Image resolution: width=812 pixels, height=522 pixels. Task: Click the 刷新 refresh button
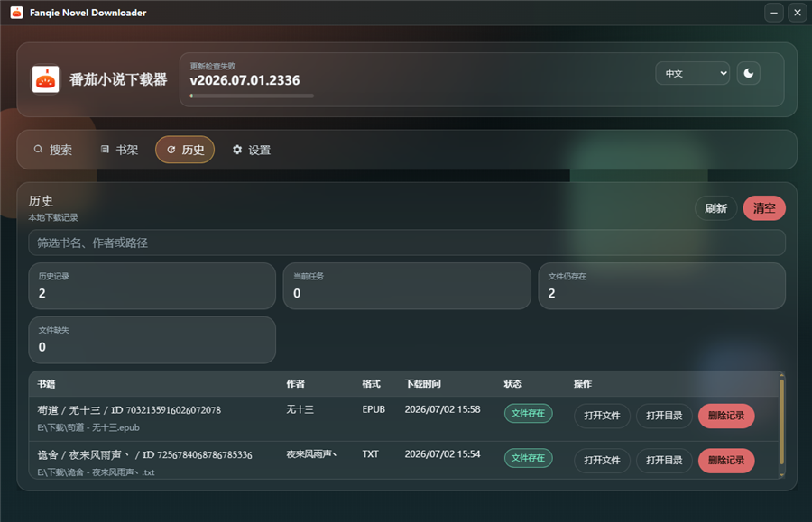click(715, 208)
